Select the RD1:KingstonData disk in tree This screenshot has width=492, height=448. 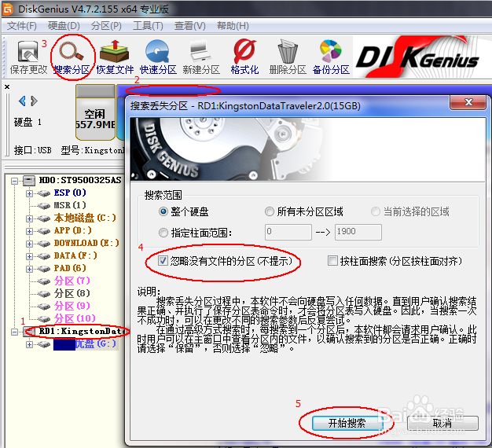click(81, 332)
